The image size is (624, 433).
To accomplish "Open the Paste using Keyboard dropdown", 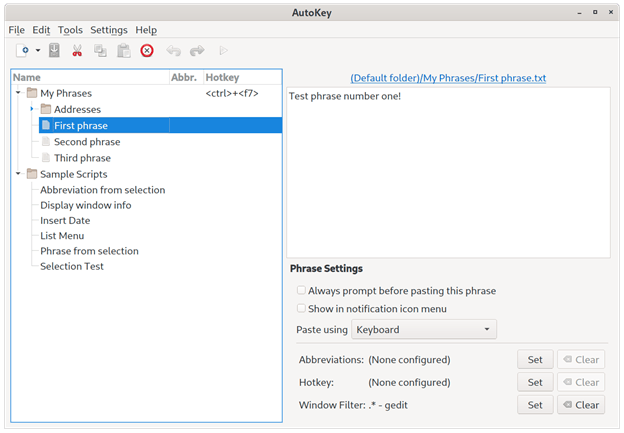I will 424,330.
